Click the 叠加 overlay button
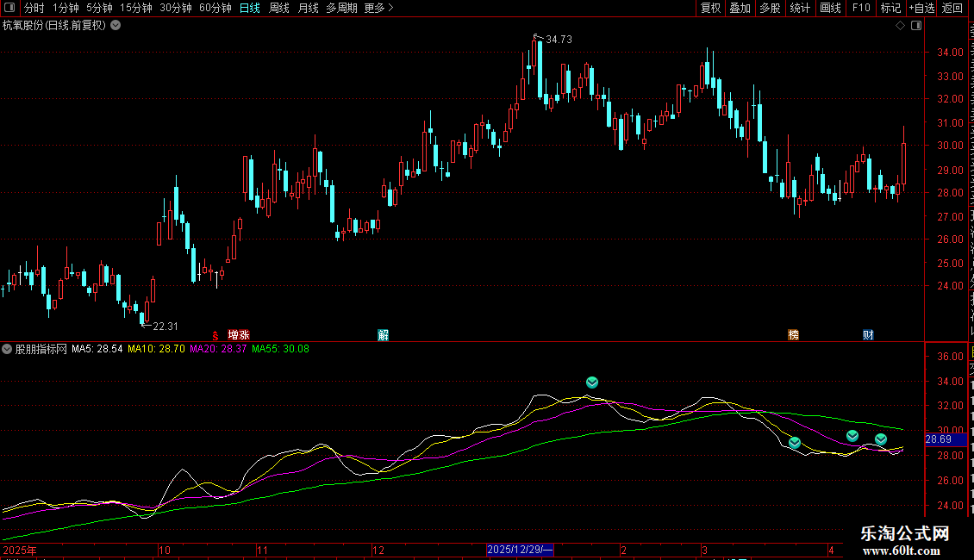Image resolution: width=974 pixels, height=560 pixels. click(x=740, y=8)
